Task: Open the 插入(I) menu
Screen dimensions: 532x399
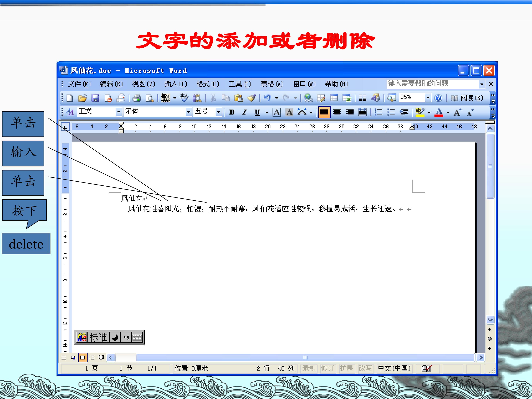Action: [175, 84]
